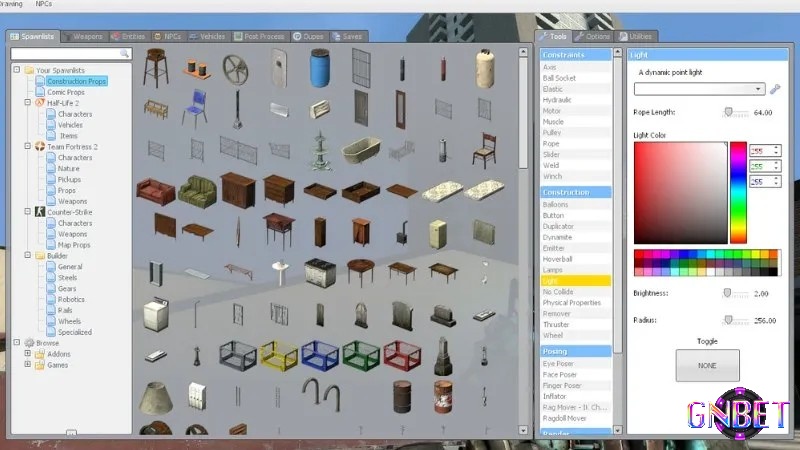Screen dimensions: 800x450
Task: Switch to the Utilities tab
Action: pos(636,37)
